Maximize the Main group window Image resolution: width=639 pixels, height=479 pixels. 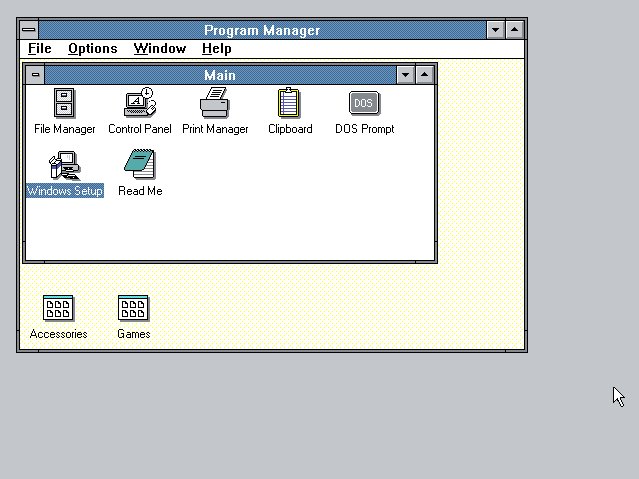(x=425, y=75)
